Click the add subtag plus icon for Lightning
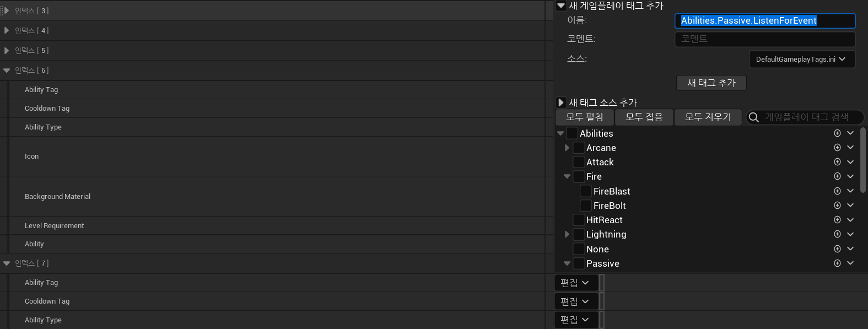This screenshot has height=329, width=868. [x=837, y=234]
